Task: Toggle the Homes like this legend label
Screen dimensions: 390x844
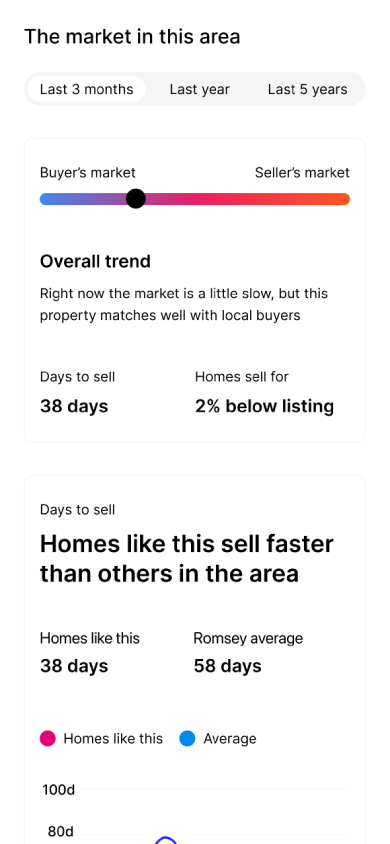Action: pos(113,738)
